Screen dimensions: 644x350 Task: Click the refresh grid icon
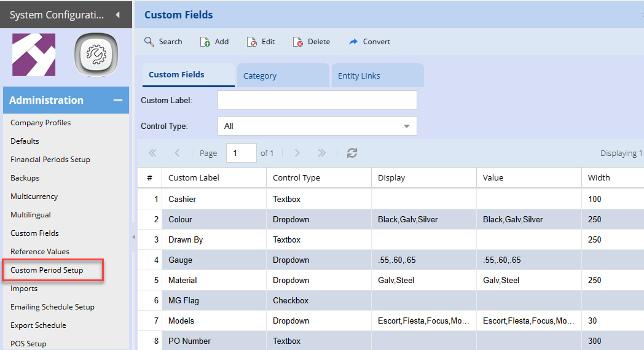[352, 153]
